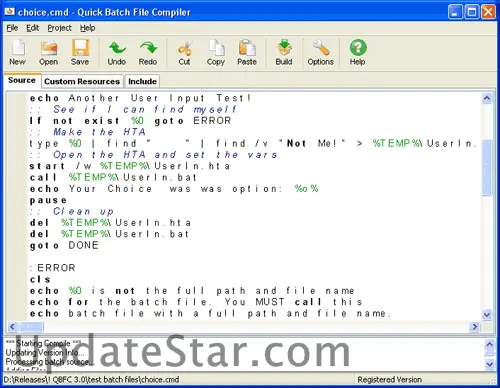Image resolution: width=500 pixels, height=388 pixels.
Task: Click the line 'echo for the batch file. You MUST'
Action: coord(196,302)
